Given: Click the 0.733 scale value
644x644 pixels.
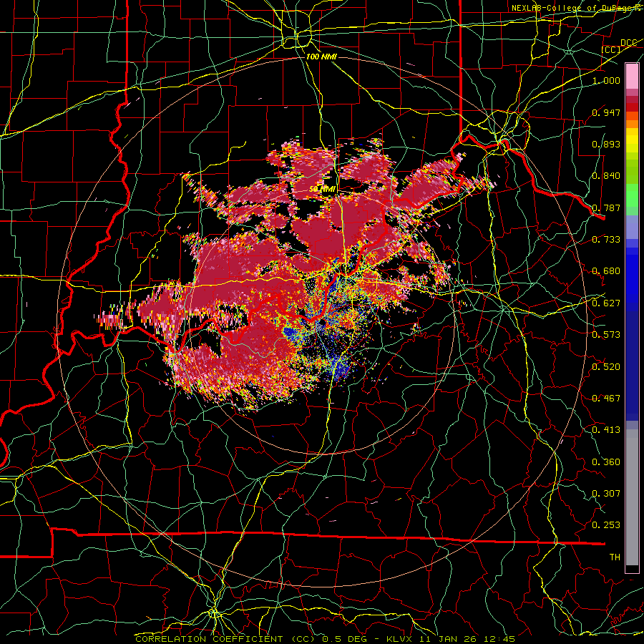Looking at the screenshot, I should click(606, 240).
